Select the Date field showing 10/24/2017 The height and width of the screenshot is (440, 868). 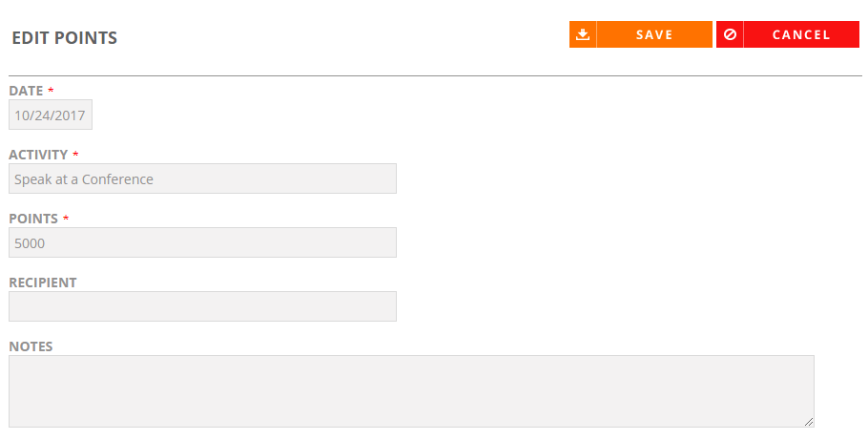(x=51, y=115)
